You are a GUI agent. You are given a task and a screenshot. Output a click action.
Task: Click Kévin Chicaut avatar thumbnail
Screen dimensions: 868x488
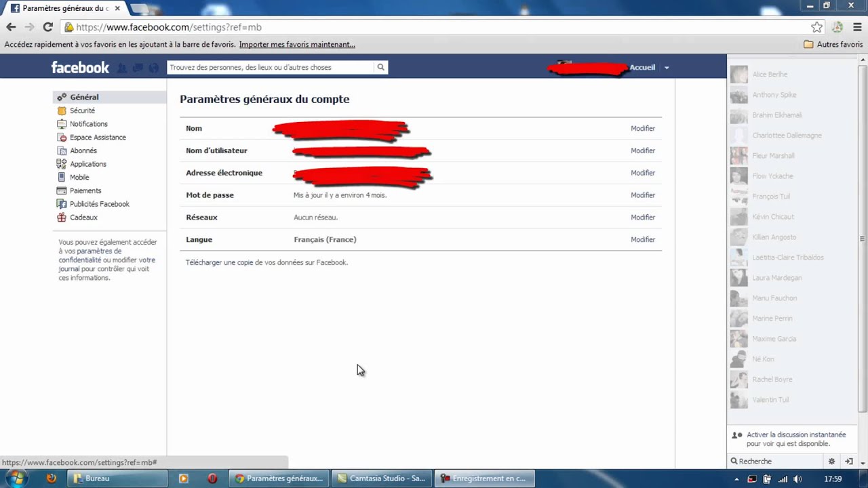pyautogui.click(x=738, y=217)
